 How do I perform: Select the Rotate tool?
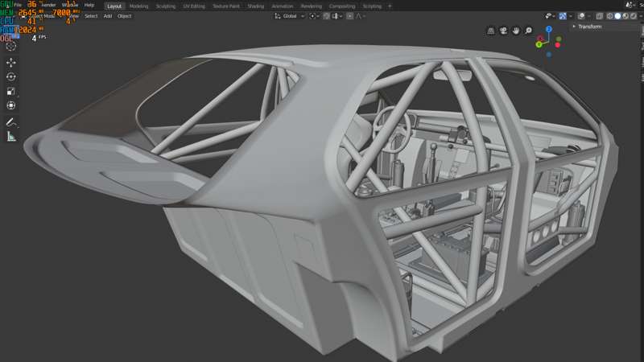pos(11,76)
